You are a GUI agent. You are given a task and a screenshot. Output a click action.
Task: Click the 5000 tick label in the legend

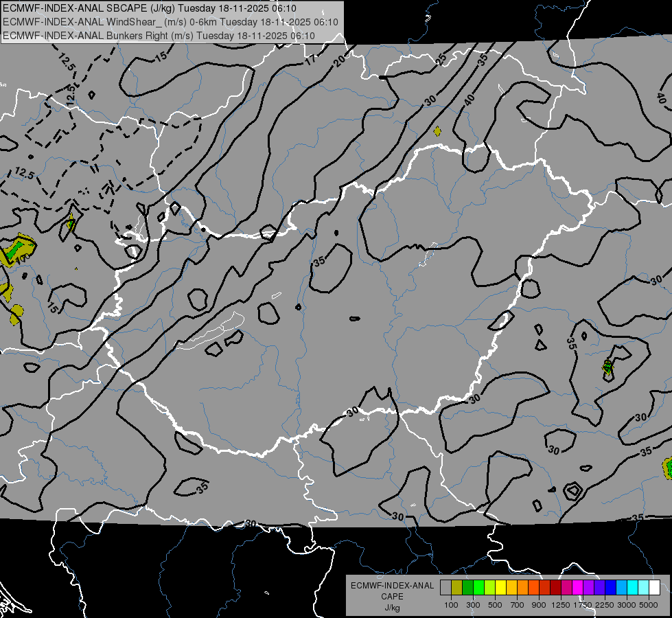pos(649,605)
